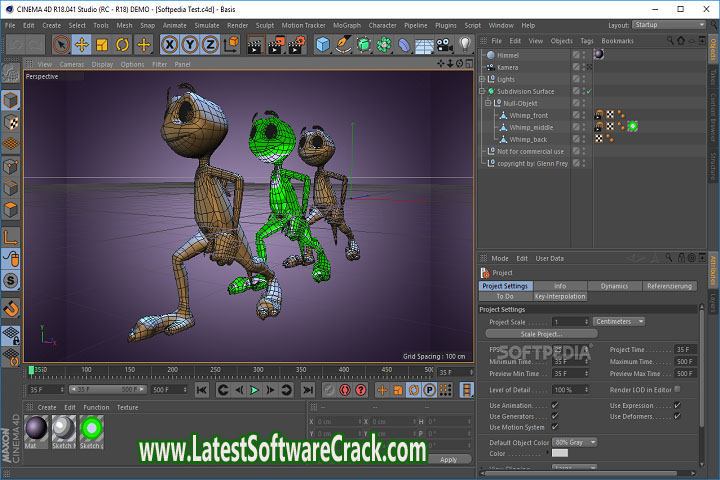This screenshot has height=480, width=720.
Task: Click the Scale Project button
Action: click(542, 334)
